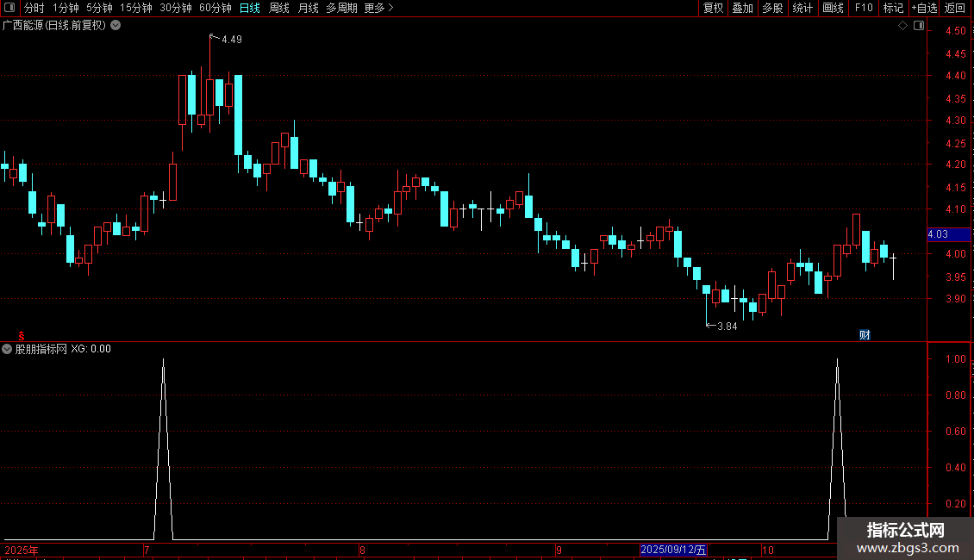Switch to 日线 daily chart
Image resolution: width=974 pixels, height=560 pixels.
point(250,8)
